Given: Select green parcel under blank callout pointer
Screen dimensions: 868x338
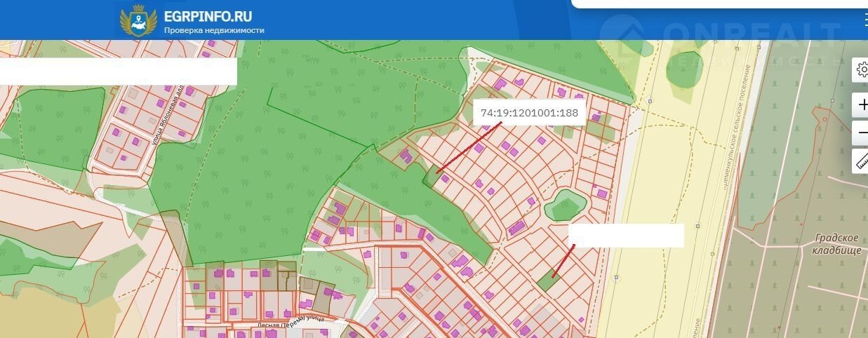Looking at the screenshot, I should click(546, 280).
